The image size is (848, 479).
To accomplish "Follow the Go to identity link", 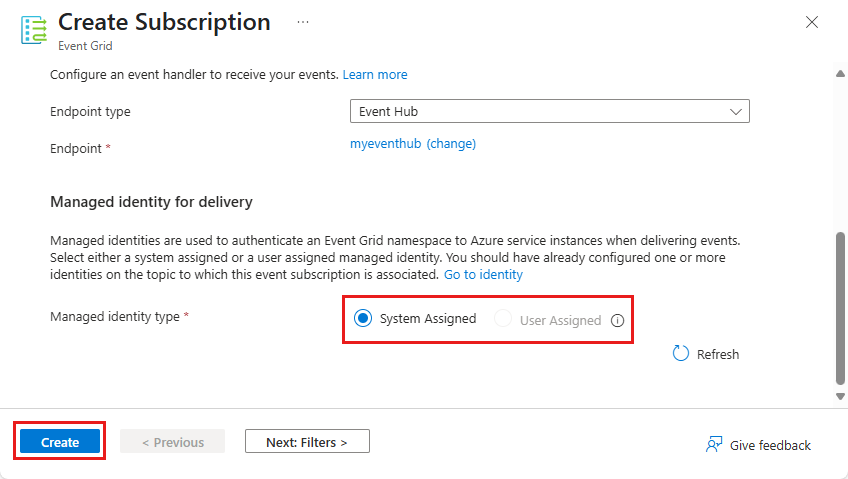I will pyautogui.click(x=483, y=275).
